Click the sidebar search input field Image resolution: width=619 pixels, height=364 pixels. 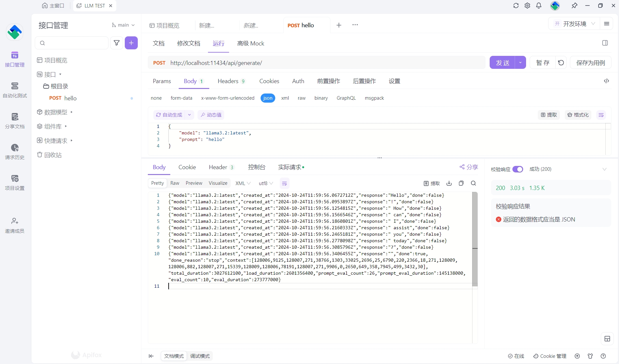pyautogui.click(x=71, y=43)
